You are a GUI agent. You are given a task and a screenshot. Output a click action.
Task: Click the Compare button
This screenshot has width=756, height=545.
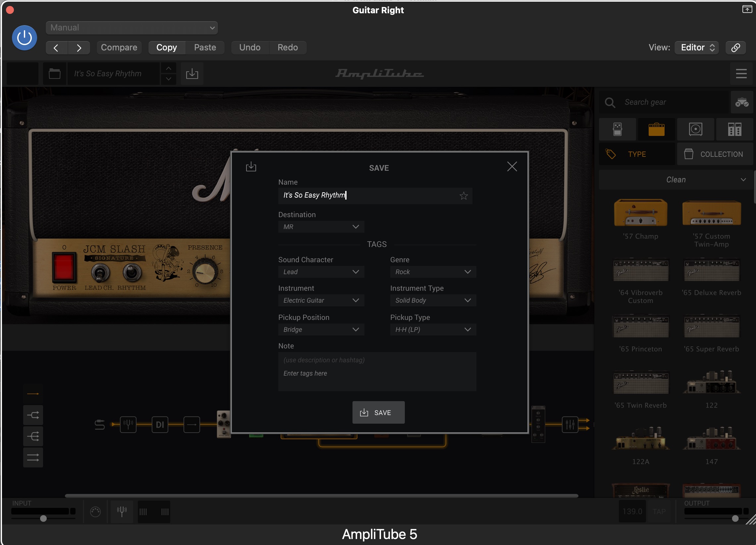[x=119, y=48]
